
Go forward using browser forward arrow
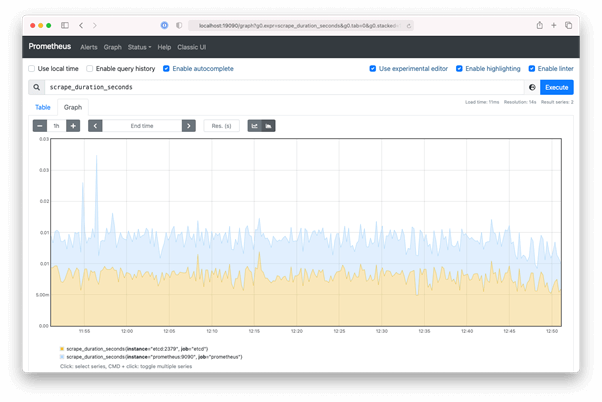point(95,25)
